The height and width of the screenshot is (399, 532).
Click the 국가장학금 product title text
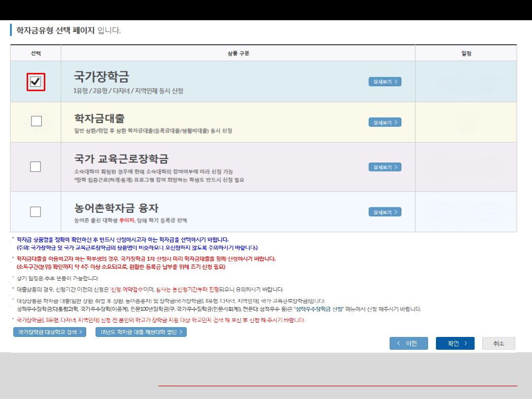coord(101,76)
